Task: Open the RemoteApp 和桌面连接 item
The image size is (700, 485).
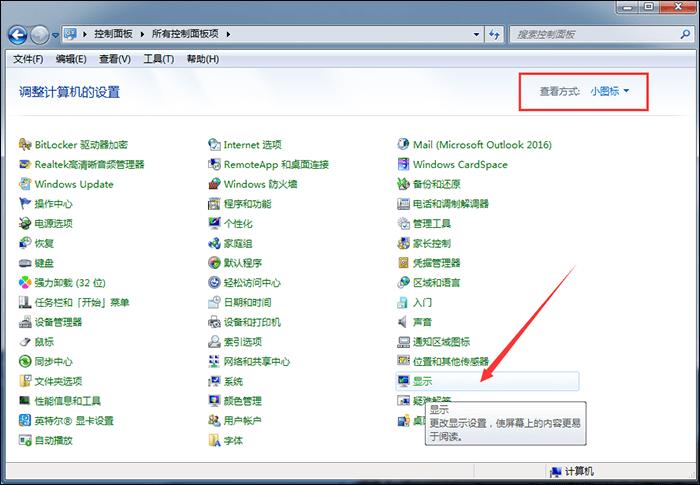Action: click(276, 165)
